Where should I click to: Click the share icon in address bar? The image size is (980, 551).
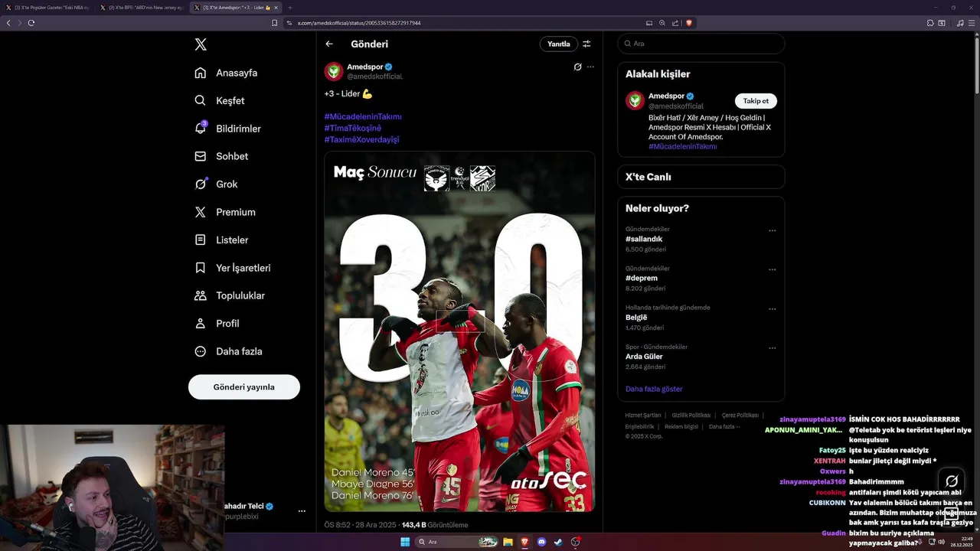click(x=676, y=23)
